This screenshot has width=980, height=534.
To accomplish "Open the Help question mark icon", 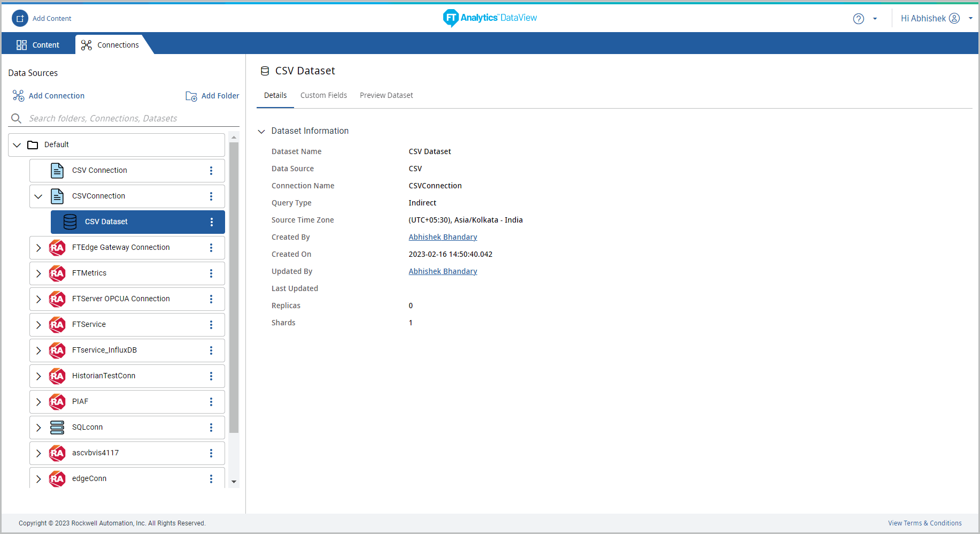I will [x=858, y=19].
